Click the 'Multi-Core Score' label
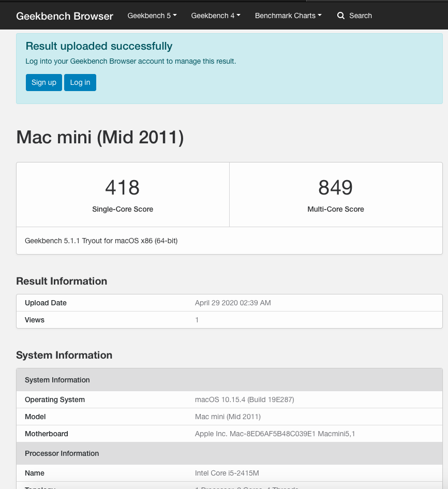Image resolution: width=448 pixels, height=489 pixels. click(335, 209)
